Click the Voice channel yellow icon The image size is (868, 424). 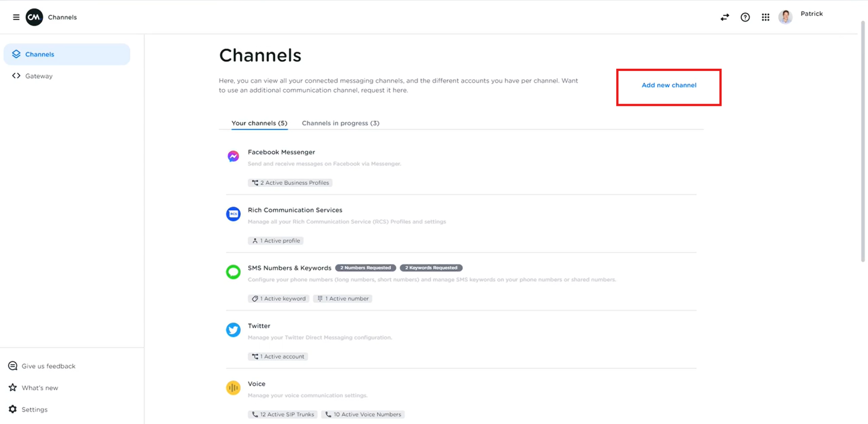click(233, 388)
